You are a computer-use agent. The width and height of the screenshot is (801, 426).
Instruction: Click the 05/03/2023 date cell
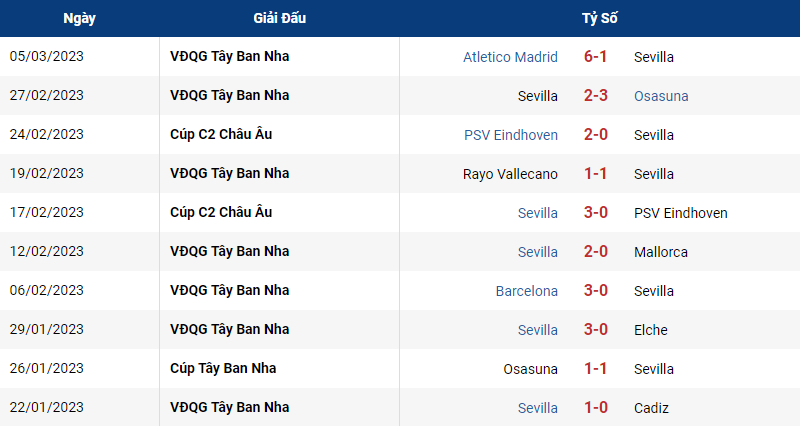click(46, 56)
